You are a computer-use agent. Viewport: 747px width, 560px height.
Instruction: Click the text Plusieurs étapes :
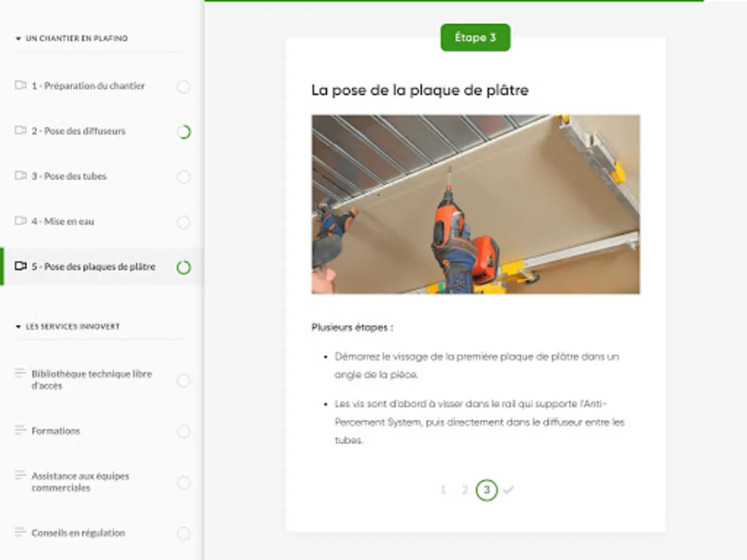[352, 327]
